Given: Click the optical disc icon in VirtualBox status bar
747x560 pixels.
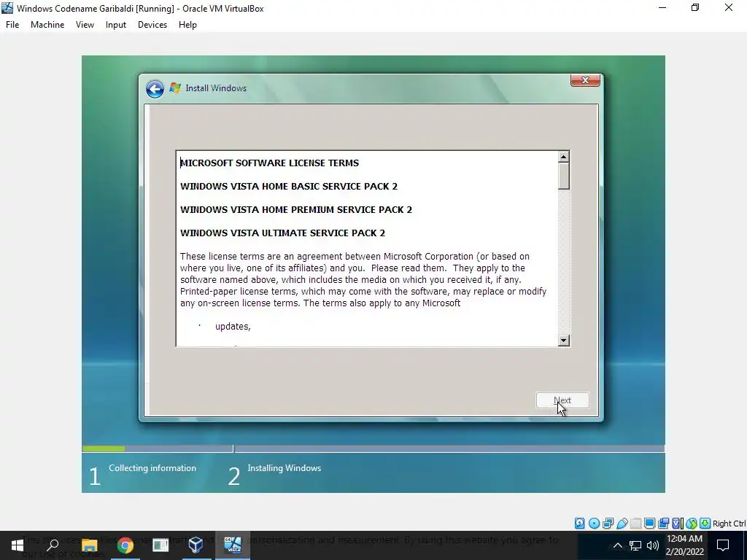Looking at the screenshot, I should pyautogui.click(x=594, y=524).
